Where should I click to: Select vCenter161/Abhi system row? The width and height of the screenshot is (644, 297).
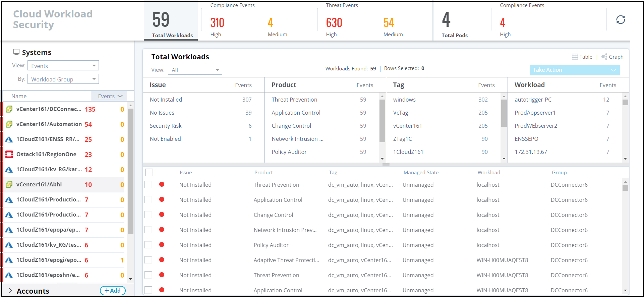(64, 185)
